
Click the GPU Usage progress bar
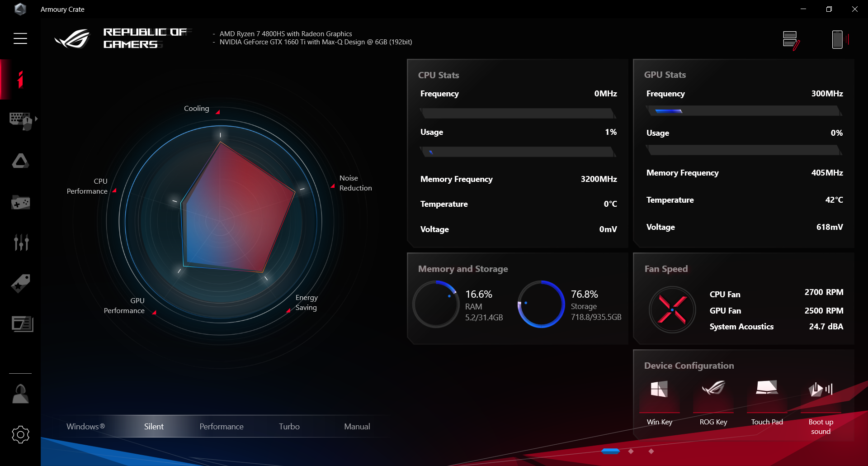(744, 150)
